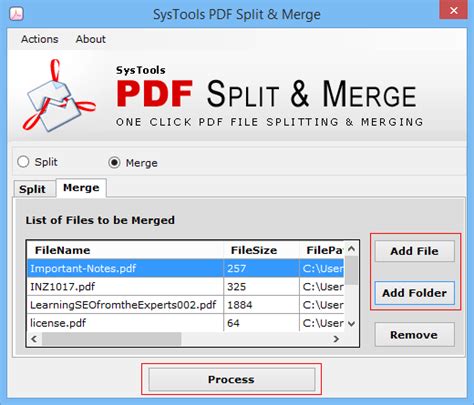Open the Actions menu

pyautogui.click(x=40, y=39)
